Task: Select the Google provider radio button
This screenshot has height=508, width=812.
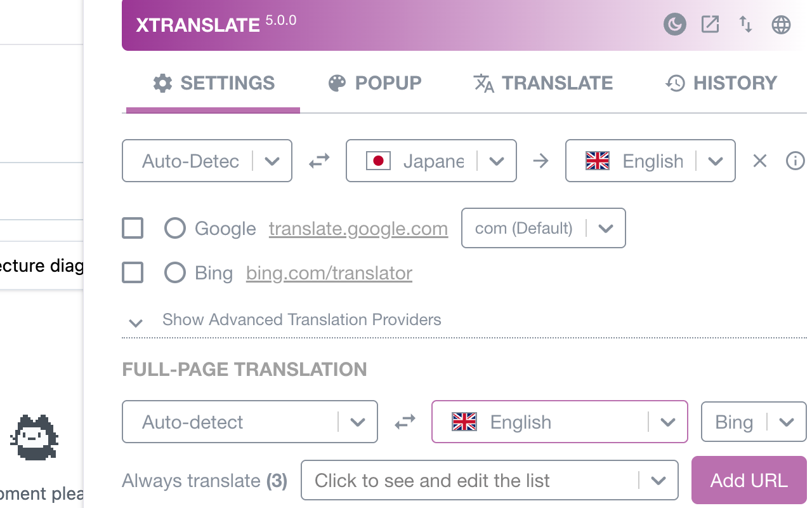Action: pos(175,228)
